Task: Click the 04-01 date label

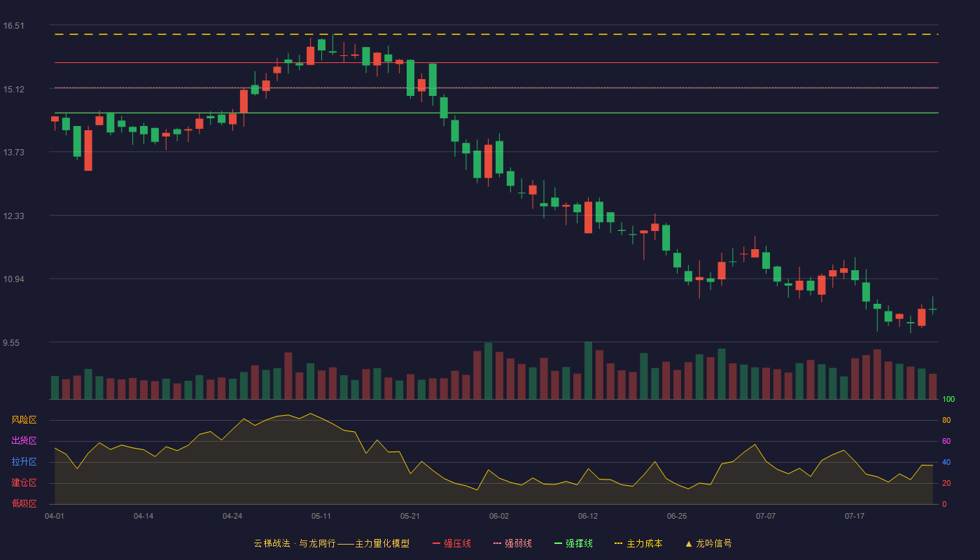Action: pyautogui.click(x=55, y=516)
